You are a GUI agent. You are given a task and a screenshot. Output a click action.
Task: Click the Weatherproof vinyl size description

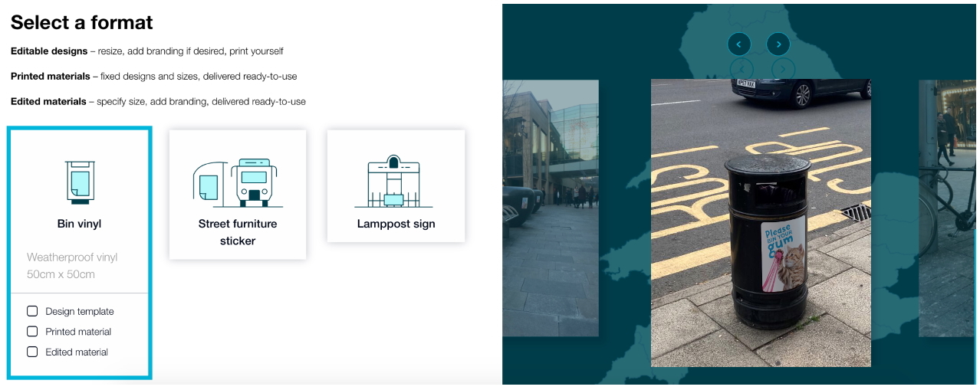pyautogui.click(x=72, y=266)
